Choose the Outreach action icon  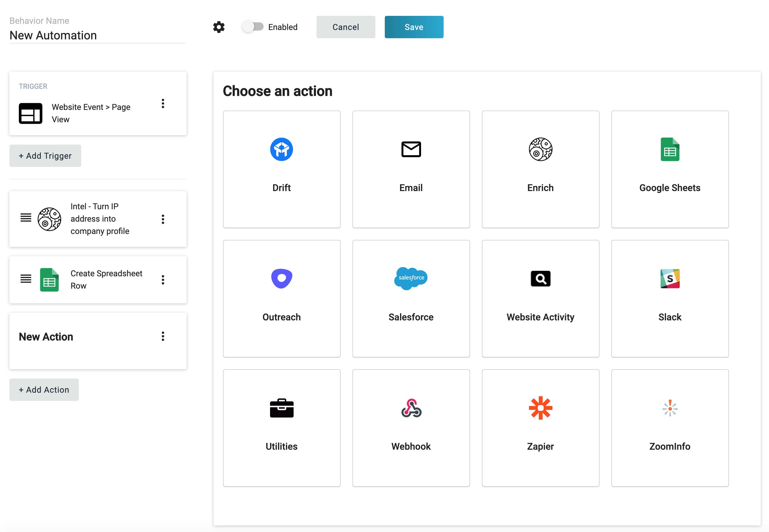point(282,279)
